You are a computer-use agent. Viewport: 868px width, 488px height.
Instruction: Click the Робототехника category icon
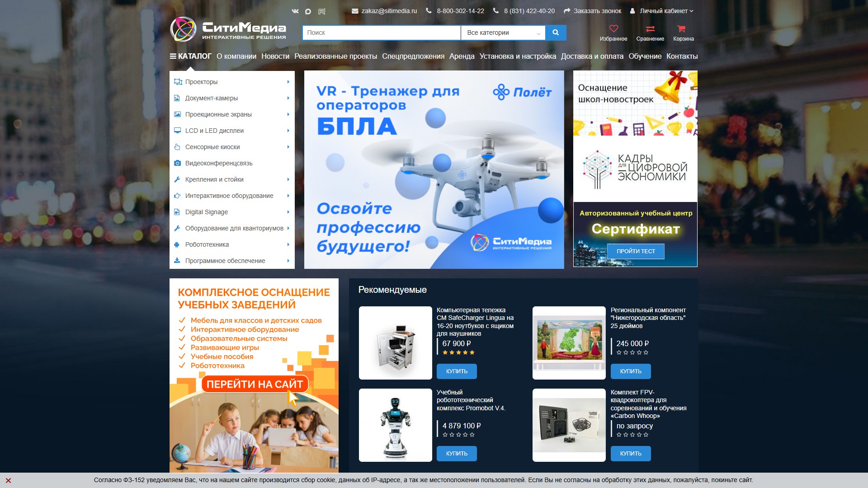177,244
